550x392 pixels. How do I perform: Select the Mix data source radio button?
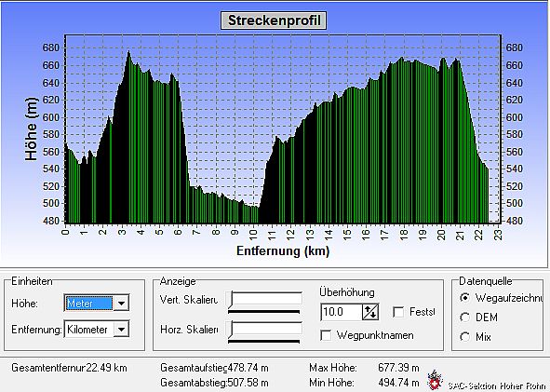(x=464, y=337)
